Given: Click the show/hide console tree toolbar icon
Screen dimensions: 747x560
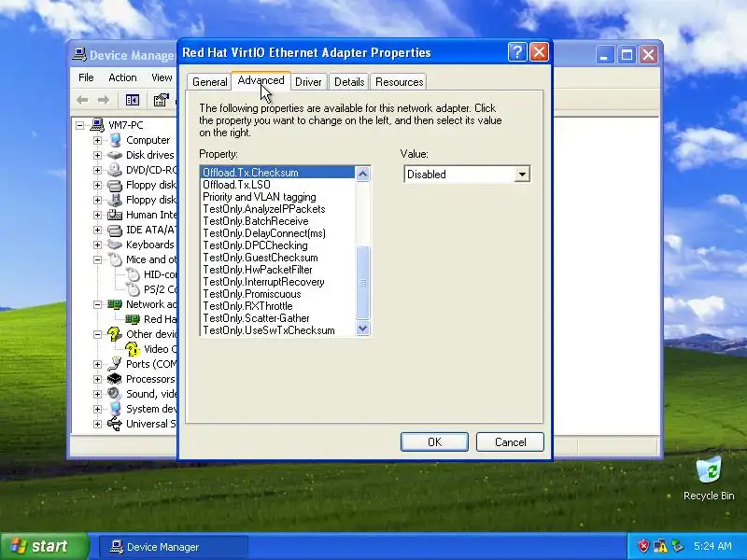Looking at the screenshot, I should 133,100.
